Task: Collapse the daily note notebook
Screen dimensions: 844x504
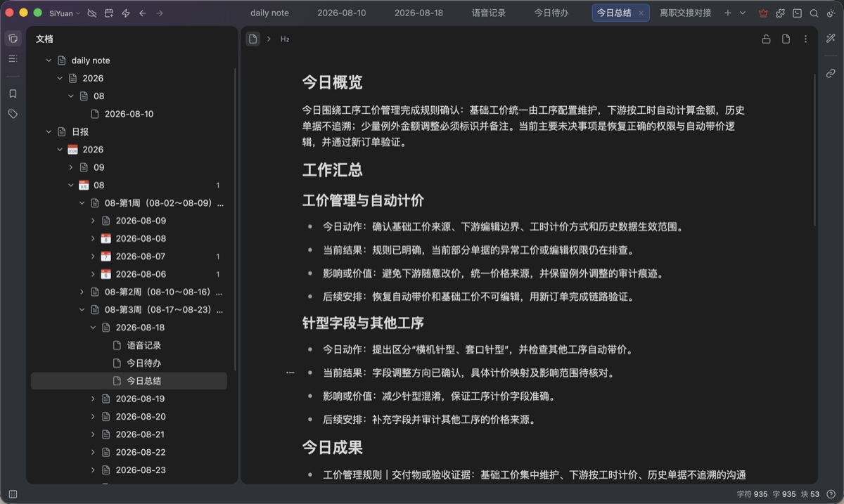Action: [x=49, y=60]
